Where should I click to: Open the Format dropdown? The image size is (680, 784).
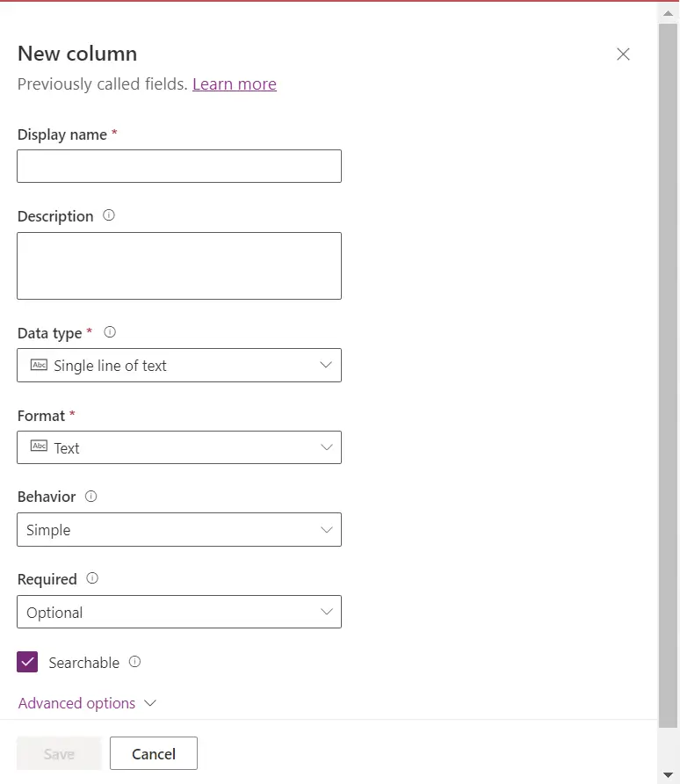point(326,447)
